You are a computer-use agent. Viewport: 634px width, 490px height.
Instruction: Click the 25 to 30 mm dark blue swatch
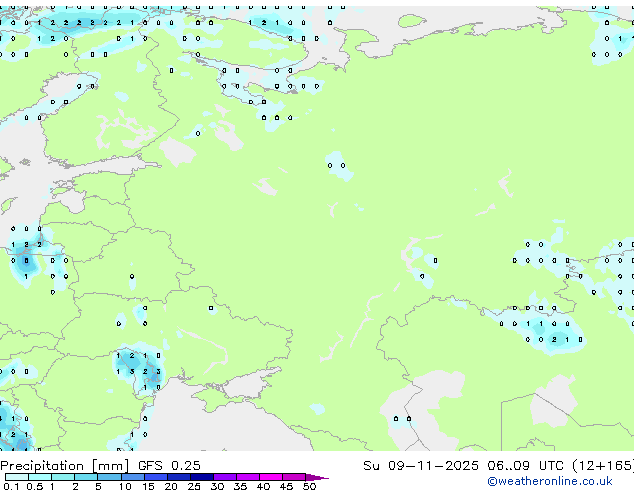(201, 477)
